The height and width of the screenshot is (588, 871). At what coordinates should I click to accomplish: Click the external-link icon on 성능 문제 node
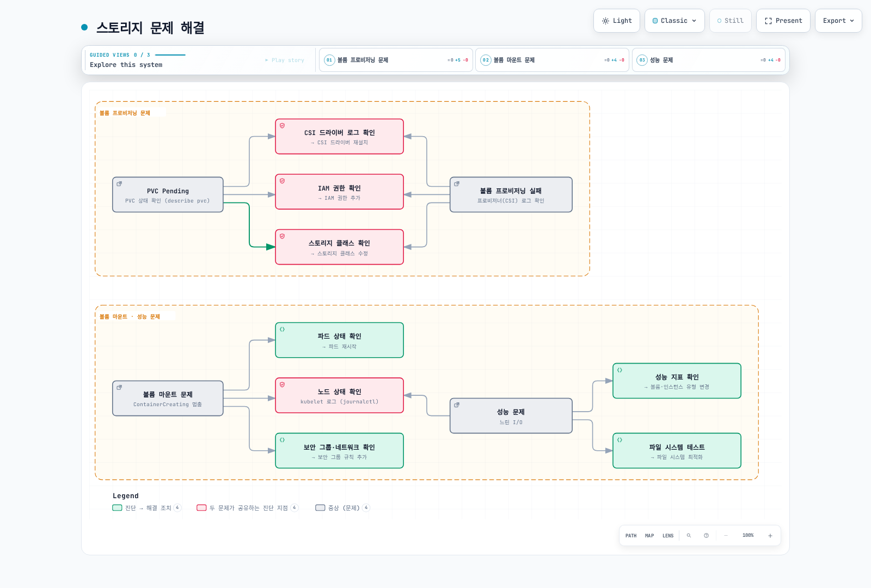pos(457,405)
